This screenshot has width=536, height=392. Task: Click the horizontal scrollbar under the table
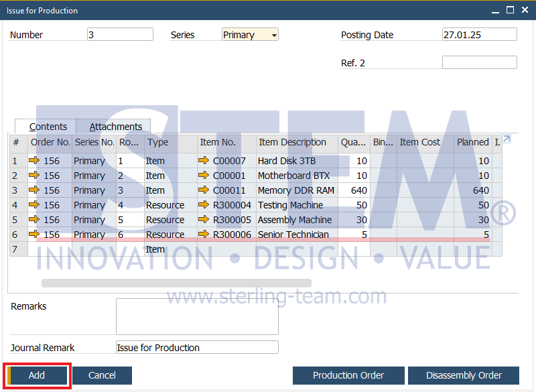coord(176,283)
